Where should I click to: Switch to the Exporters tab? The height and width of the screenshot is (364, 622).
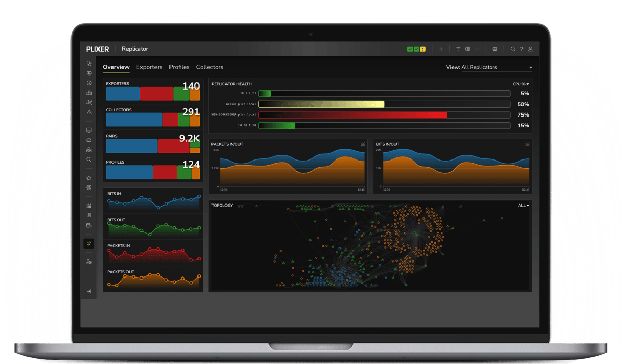pos(149,67)
